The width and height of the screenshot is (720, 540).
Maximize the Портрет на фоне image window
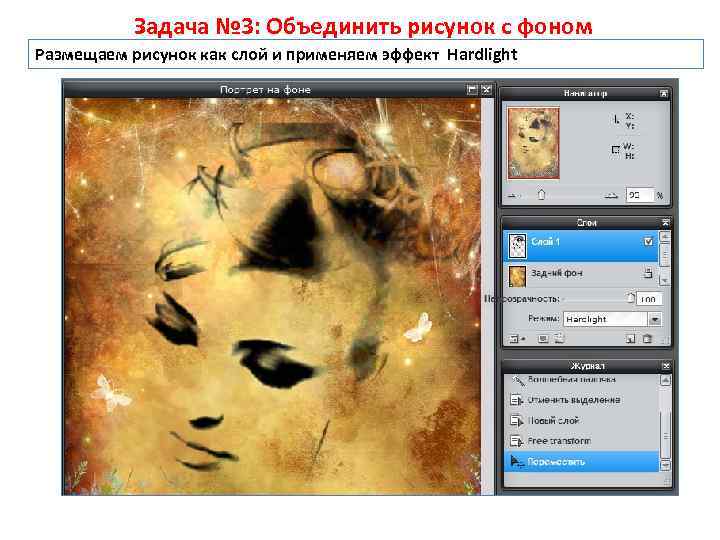click(472, 90)
